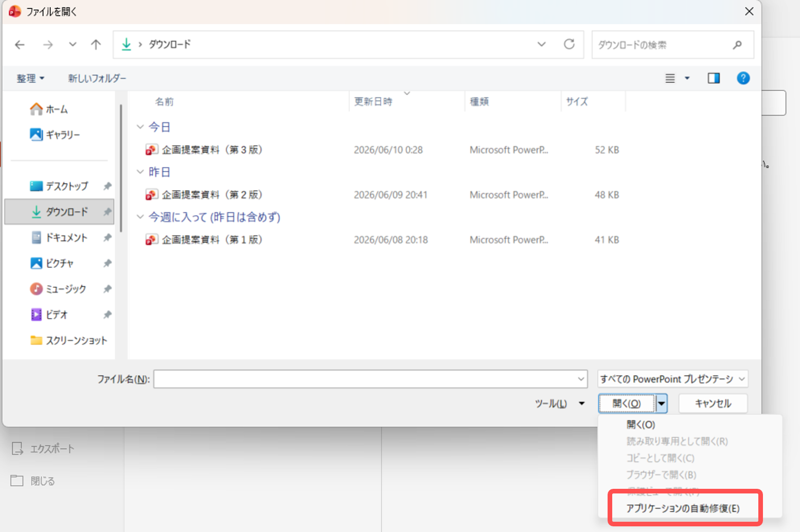Collapse the 今日 group
This screenshot has width=800, height=532.
140,126
